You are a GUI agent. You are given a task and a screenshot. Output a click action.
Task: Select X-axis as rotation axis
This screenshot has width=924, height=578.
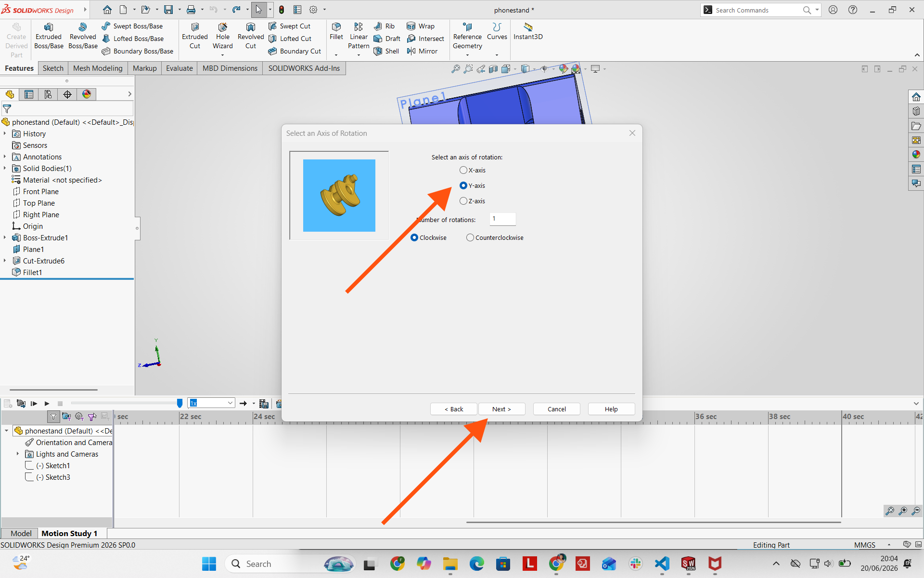pyautogui.click(x=463, y=170)
